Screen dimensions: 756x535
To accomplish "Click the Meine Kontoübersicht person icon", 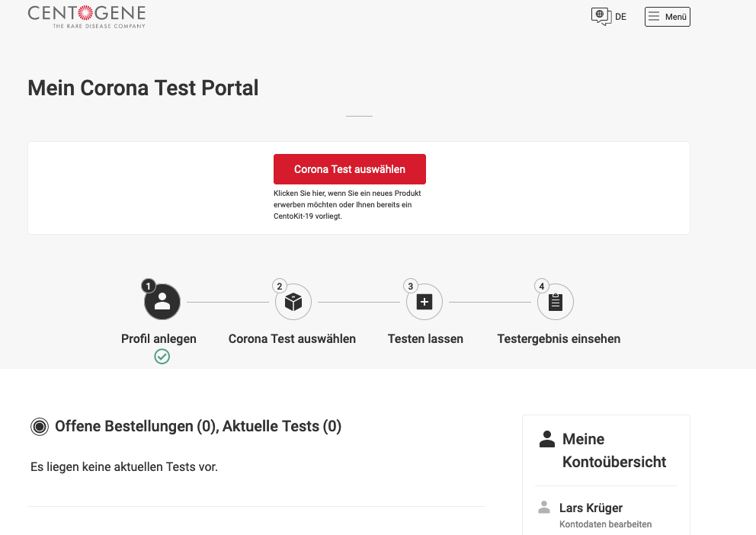I will [547, 439].
